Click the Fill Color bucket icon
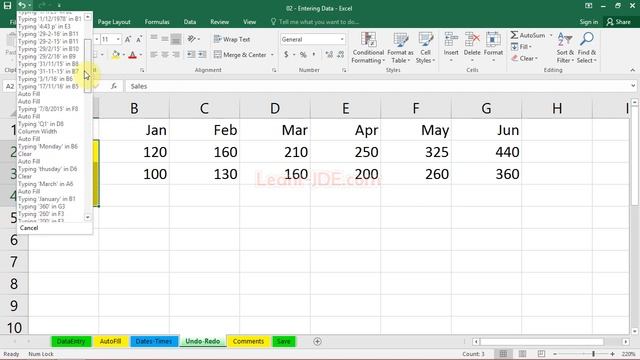The image size is (640, 360). 116,55
